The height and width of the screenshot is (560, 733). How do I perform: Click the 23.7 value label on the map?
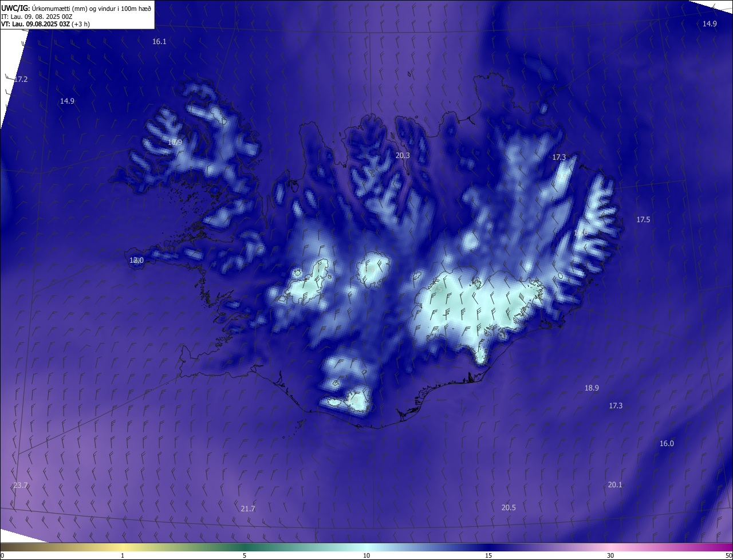(x=20, y=486)
